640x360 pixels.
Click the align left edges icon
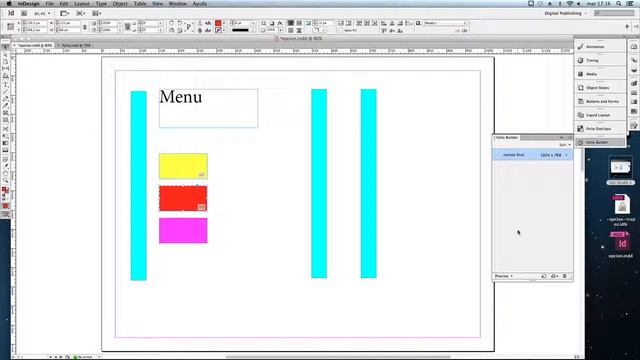coord(384,23)
